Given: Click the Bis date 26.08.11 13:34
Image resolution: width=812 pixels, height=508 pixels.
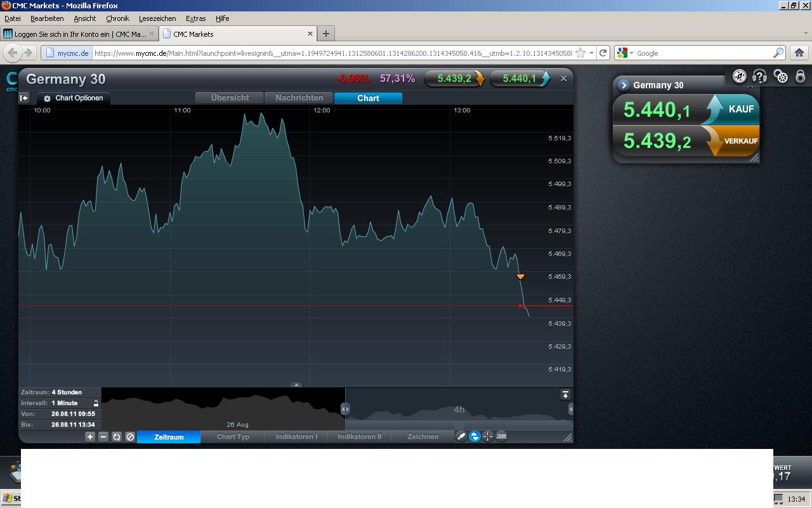Looking at the screenshot, I should [x=73, y=425].
